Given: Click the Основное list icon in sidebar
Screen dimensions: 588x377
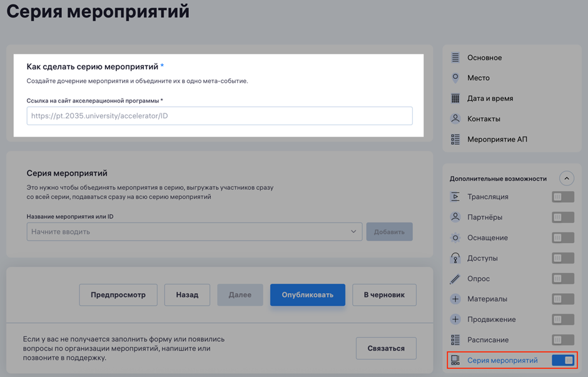Looking at the screenshot, I should click(455, 58).
